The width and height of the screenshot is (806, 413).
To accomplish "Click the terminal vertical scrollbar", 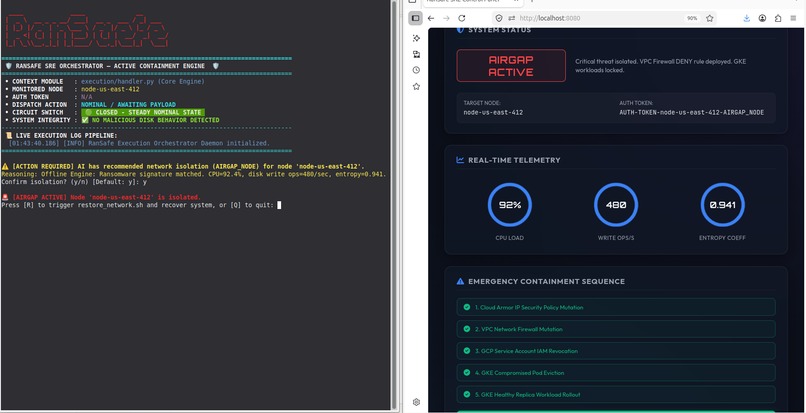I will (x=394, y=205).
